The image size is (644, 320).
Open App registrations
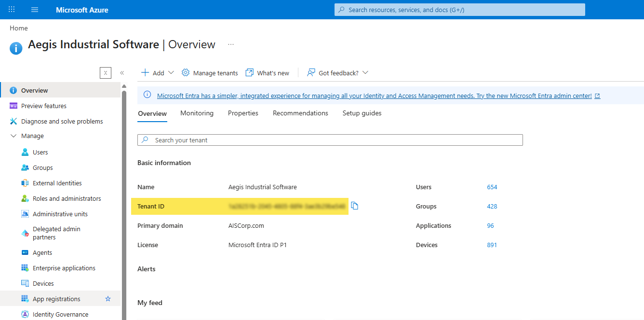56,299
